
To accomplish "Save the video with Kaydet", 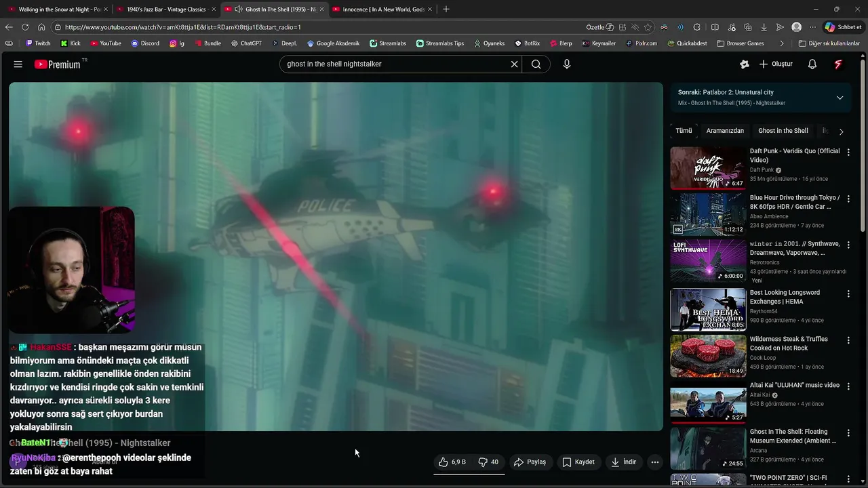I will (578, 462).
